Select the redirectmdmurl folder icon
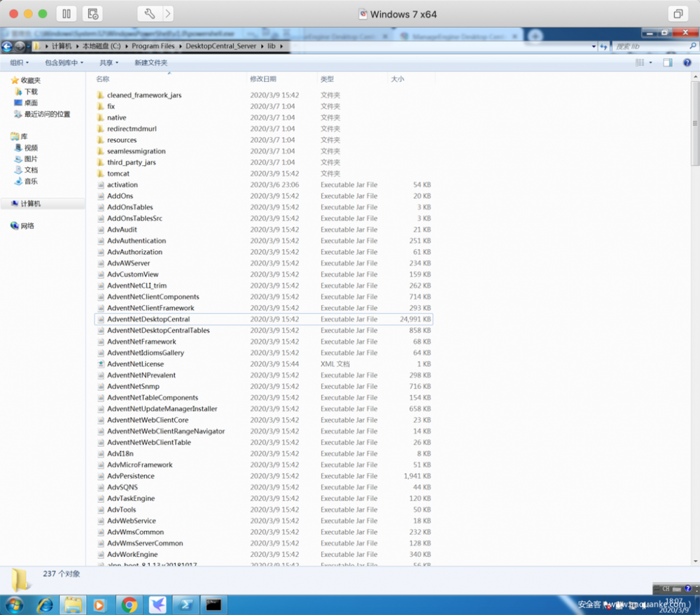The width and height of the screenshot is (700, 615). 100,128
